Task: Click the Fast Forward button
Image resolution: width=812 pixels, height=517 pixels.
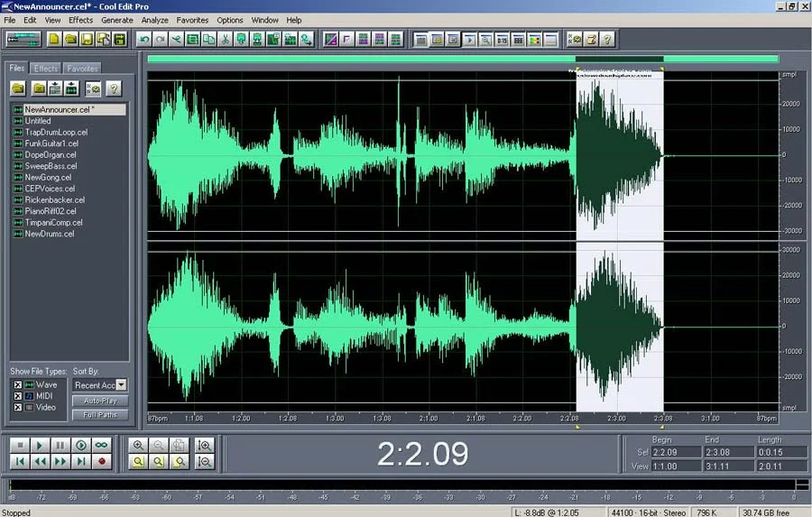Action: (60, 462)
